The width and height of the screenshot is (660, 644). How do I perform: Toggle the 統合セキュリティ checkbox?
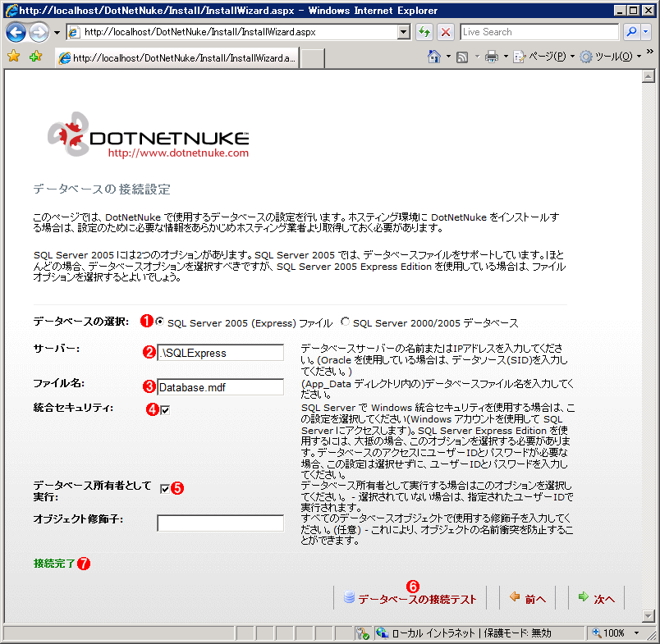165,409
